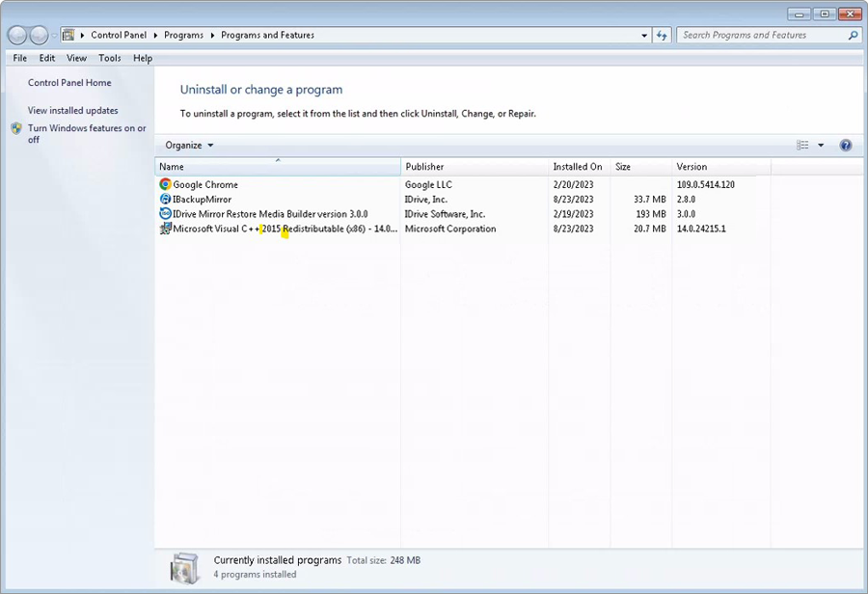Expand the breadcrumb arrow before Control Panel

pos(82,35)
